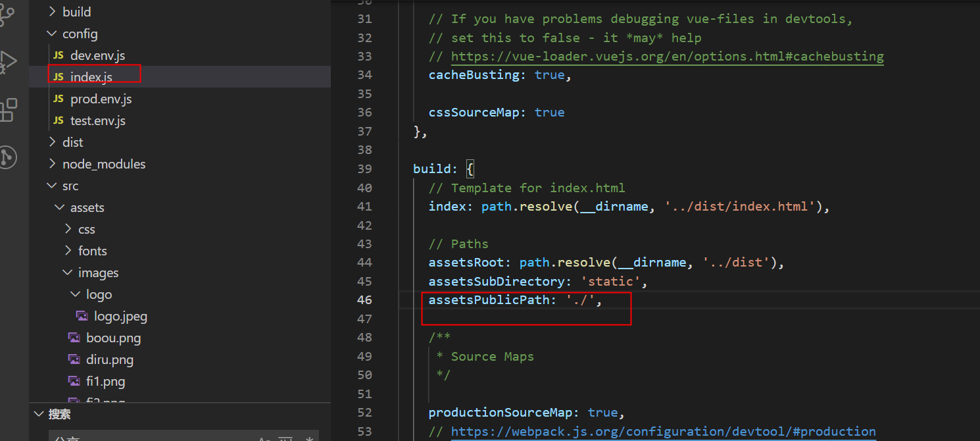Click the JS icon beside prod.env.js
Screen dimensions: 980x441
pos(59,99)
